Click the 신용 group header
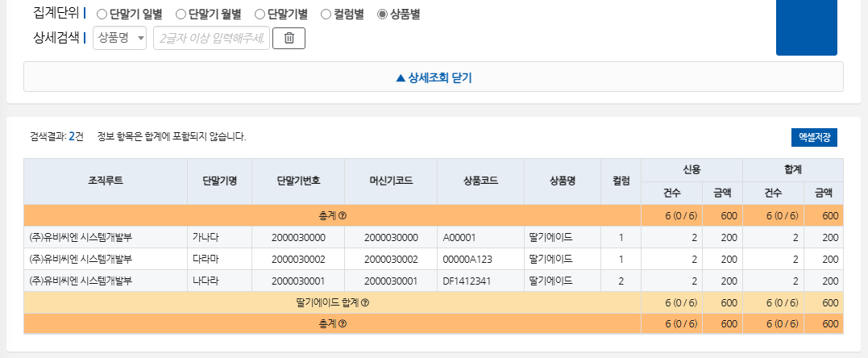The height and width of the screenshot is (358, 868). pyautogui.click(x=692, y=170)
